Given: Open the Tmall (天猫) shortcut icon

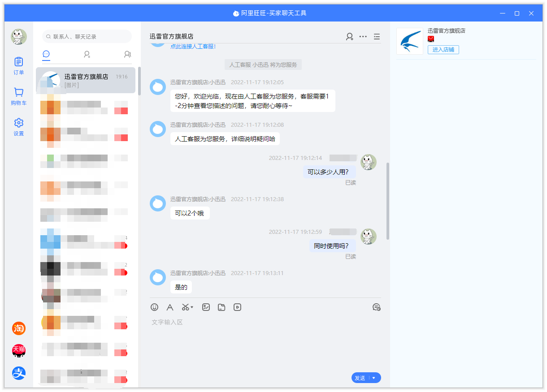Looking at the screenshot, I should coord(19,351).
